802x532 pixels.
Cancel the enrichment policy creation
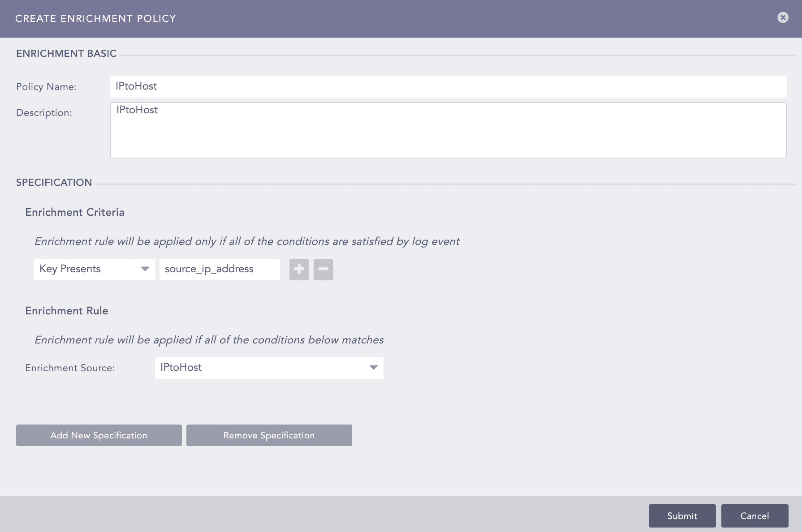(x=755, y=516)
